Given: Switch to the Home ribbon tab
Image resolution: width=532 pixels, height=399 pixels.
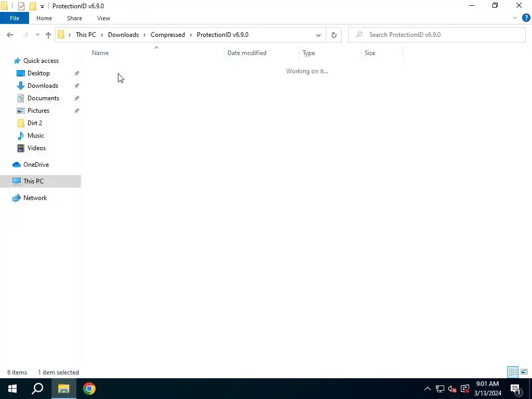Looking at the screenshot, I should pyautogui.click(x=44, y=18).
